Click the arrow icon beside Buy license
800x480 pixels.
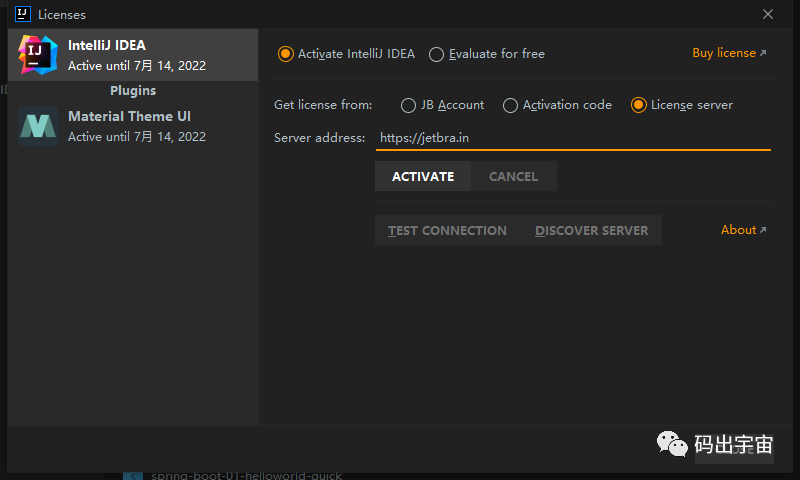763,54
